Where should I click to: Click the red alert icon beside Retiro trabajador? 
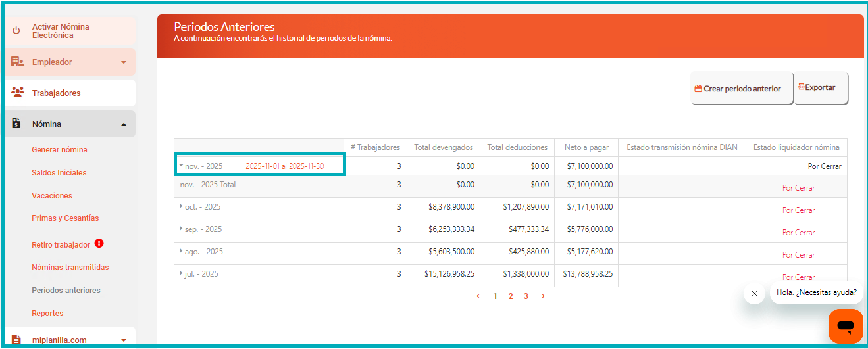99,244
